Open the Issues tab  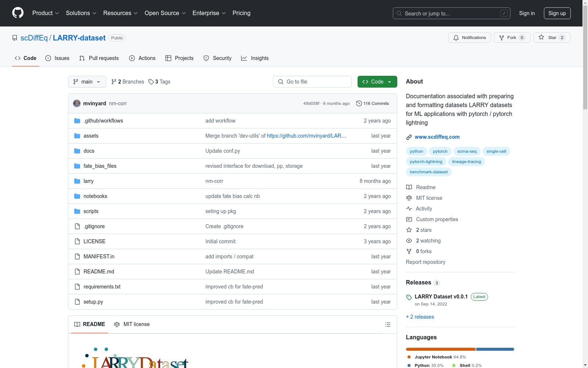coord(57,58)
